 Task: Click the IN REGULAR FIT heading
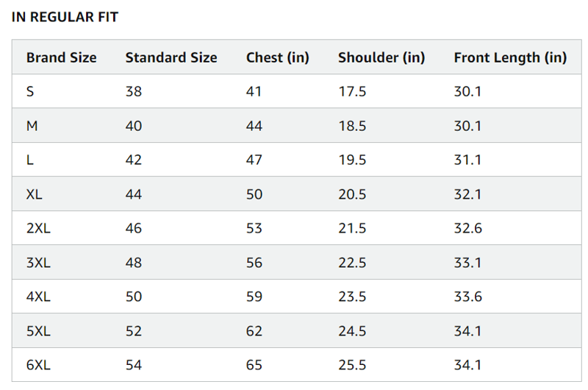point(65,18)
